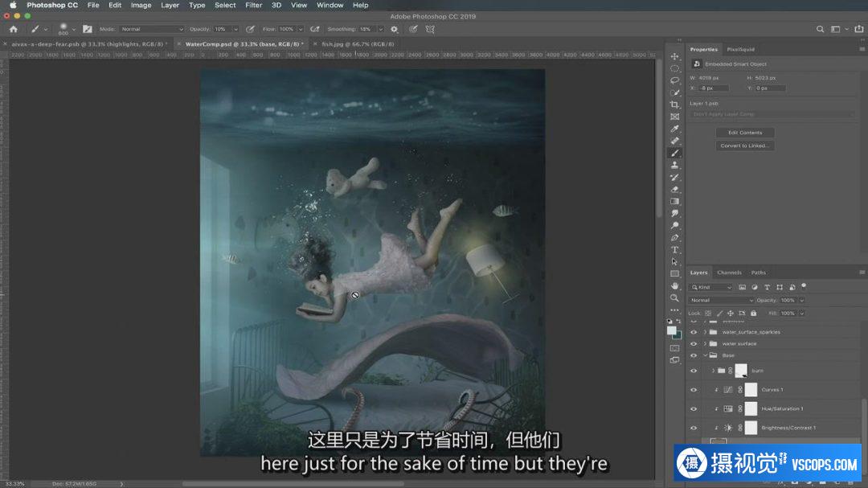This screenshot has height=488, width=868.
Task: Select the Dodge tool
Action: pos(674,225)
